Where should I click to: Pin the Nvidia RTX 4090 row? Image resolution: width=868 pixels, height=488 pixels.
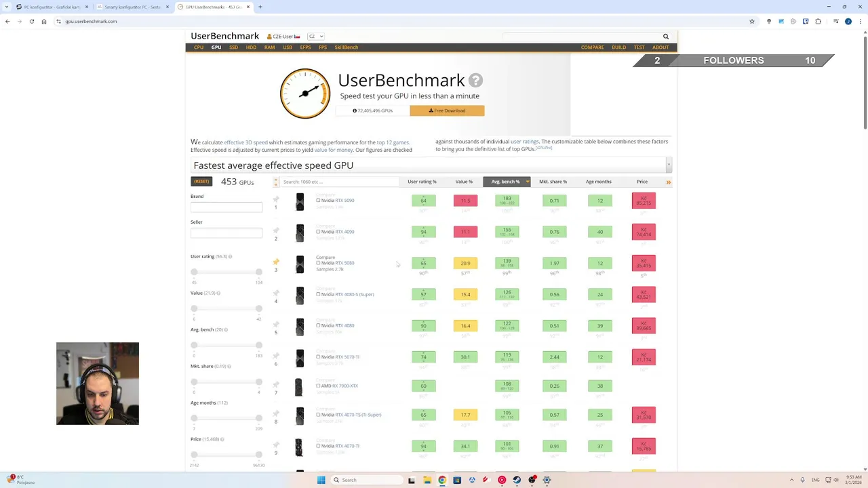pos(276,230)
